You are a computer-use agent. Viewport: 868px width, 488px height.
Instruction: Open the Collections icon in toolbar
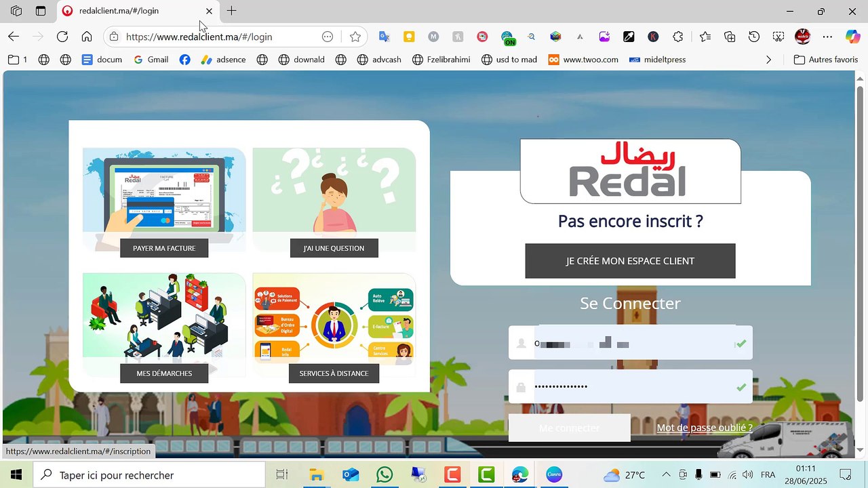730,37
